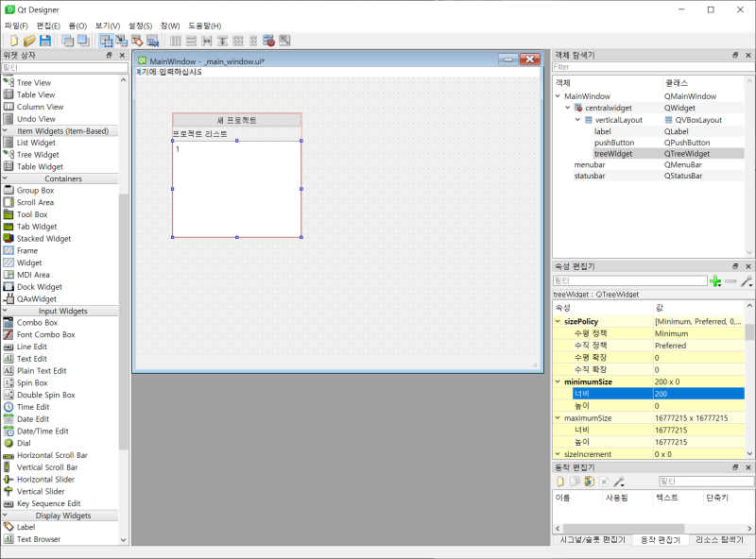
Task: Switch to the 시그널/슬롯 편집기 tab
Action: click(x=593, y=540)
